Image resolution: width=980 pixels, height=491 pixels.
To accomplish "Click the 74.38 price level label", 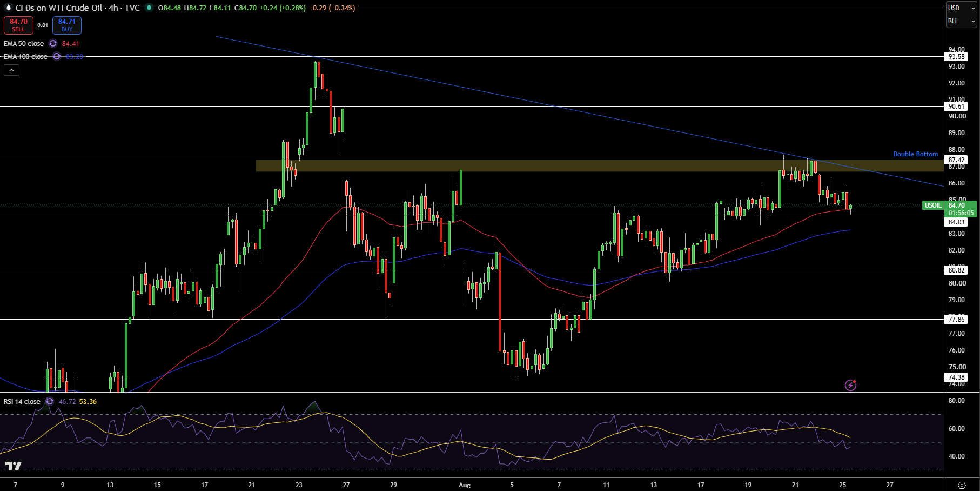I will pyautogui.click(x=957, y=377).
